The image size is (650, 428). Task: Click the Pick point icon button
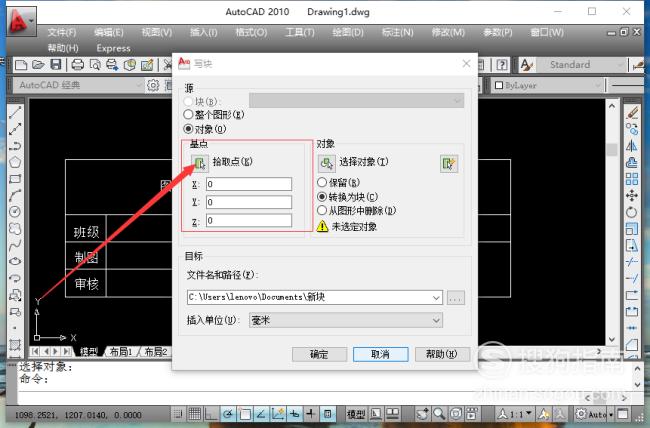tap(199, 163)
